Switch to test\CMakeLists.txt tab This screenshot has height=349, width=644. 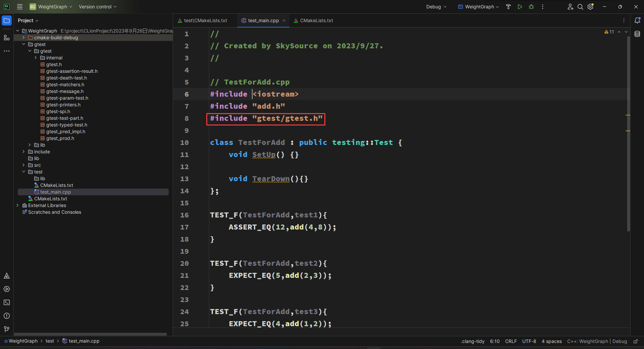point(205,20)
